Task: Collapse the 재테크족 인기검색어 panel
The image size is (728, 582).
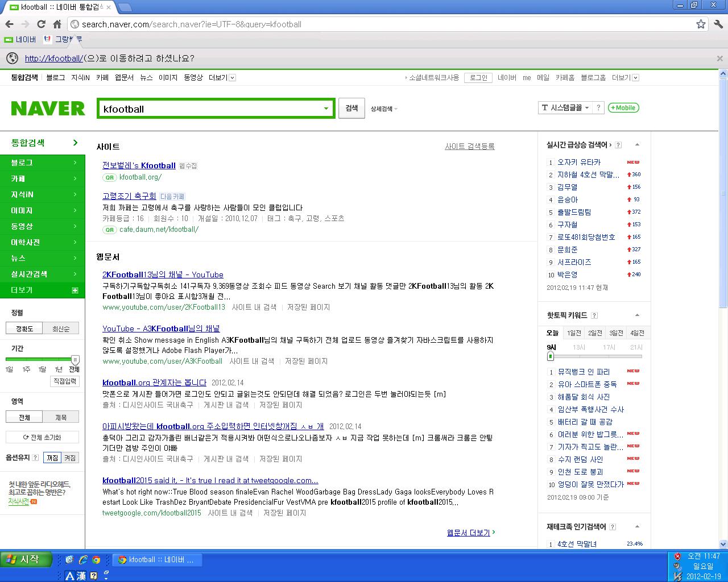Action: [x=637, y=527]
